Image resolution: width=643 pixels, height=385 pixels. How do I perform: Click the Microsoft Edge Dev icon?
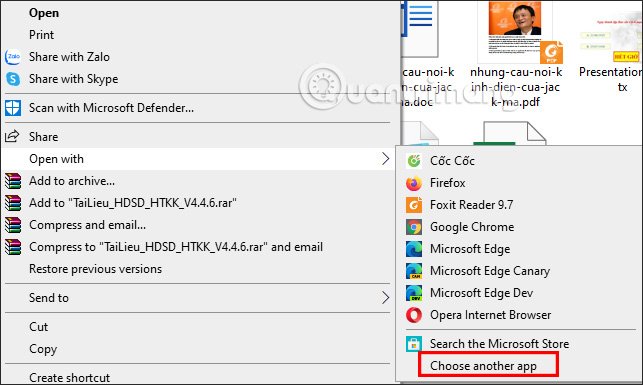tap(414, 293)
